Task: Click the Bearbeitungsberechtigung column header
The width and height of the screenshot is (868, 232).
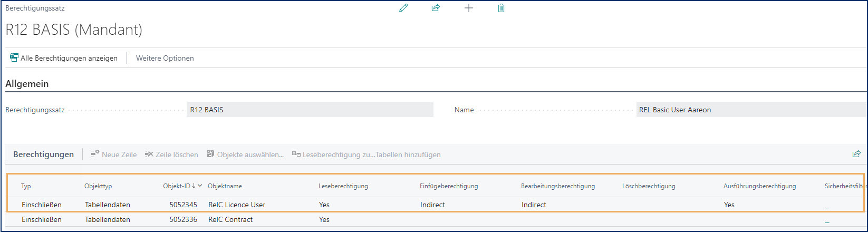Action: pyautogui.click(x=558, y=186)
